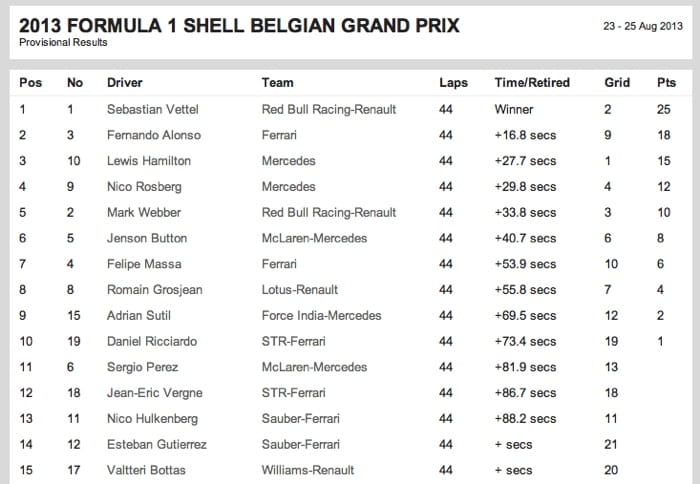Click Force India-Mercedes team name
Viewport: 700px width, 484px height.
click(x=321, y=316)
